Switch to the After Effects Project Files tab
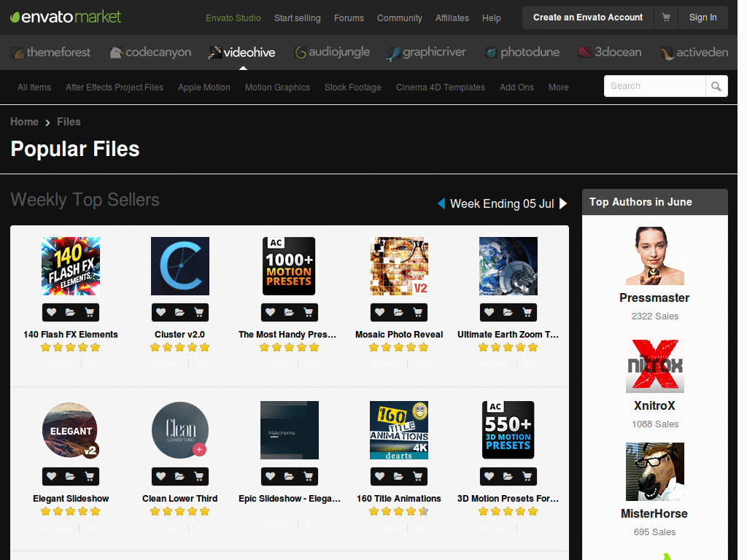The height and width of the screenshot is (560, 747). click(x=114, y=87)
